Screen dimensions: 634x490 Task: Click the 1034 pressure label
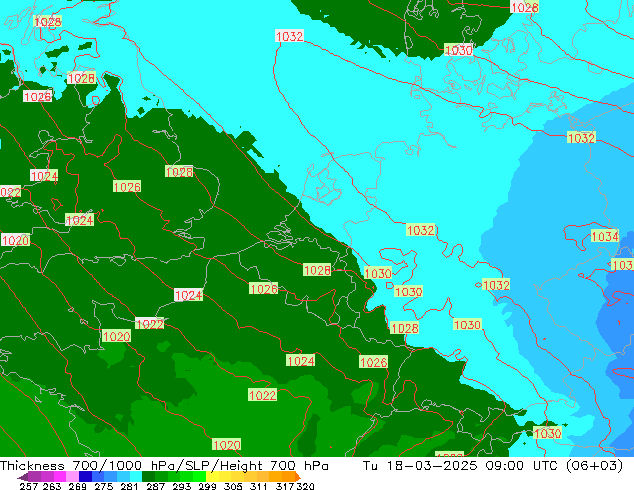[604, 237]
